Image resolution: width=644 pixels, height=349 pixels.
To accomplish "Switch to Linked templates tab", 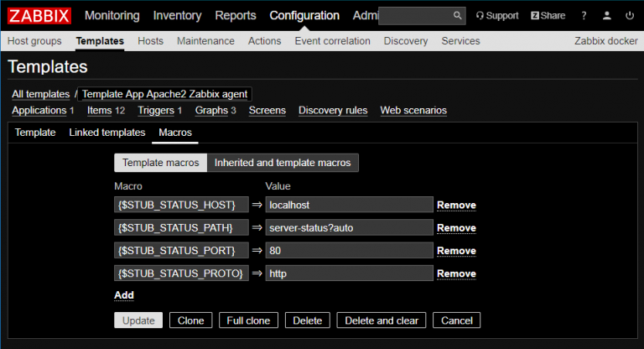I will tap(107, 133).
